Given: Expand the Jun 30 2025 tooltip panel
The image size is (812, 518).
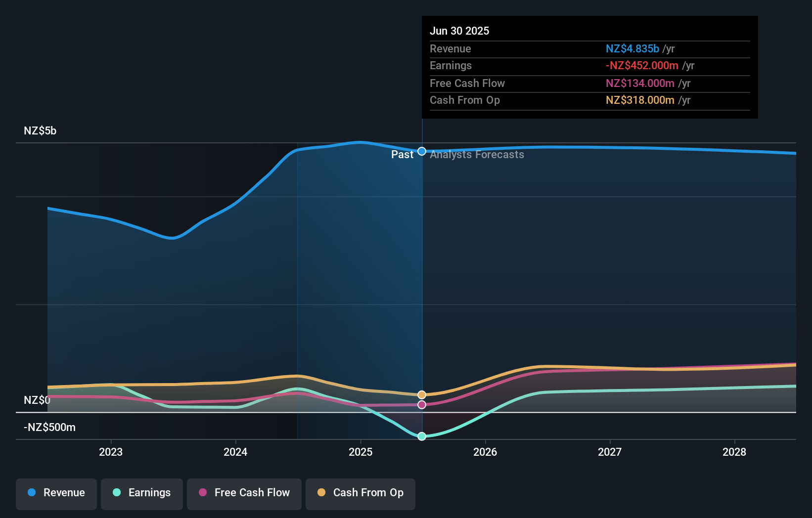Looking at the screenshot, I should (460, 31).
